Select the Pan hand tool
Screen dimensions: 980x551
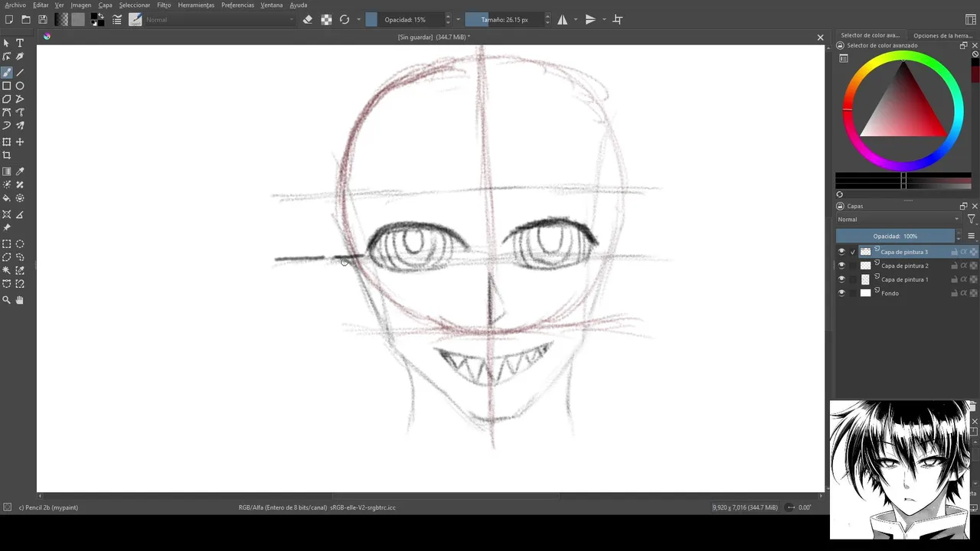pos(20,301)
